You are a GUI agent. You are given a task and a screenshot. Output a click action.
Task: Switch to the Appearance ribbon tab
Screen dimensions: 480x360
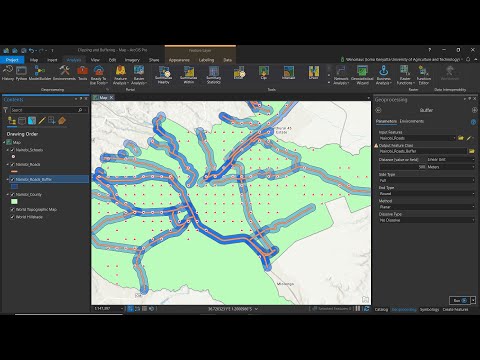tap(179, 60)
